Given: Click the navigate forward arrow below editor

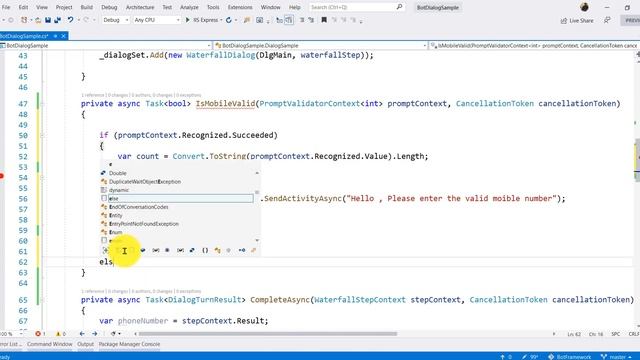Looking at the screenshot, I should (x=94, y=333).
